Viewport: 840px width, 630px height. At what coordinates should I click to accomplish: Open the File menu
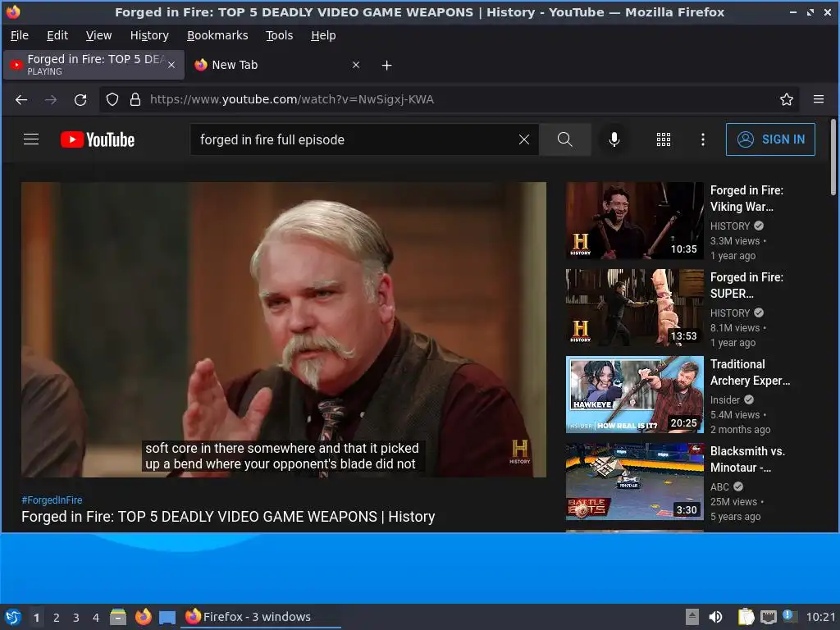click(20, 35)
